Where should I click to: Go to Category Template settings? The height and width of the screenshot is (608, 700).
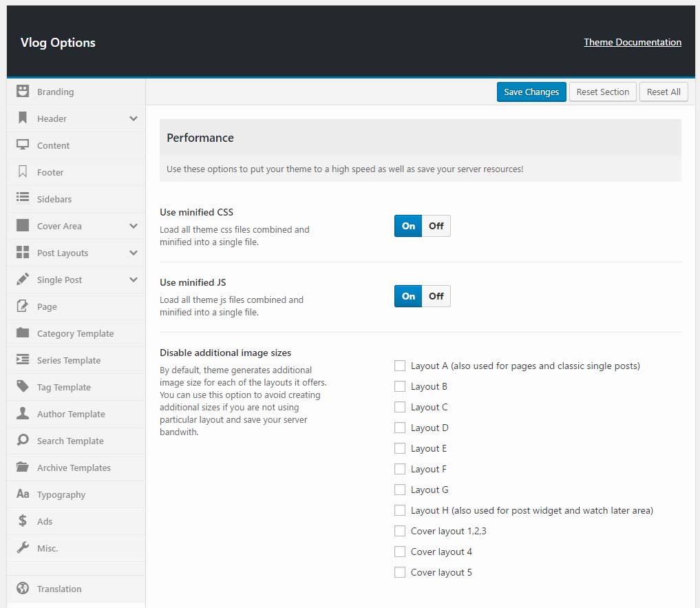tap(76, 333)
